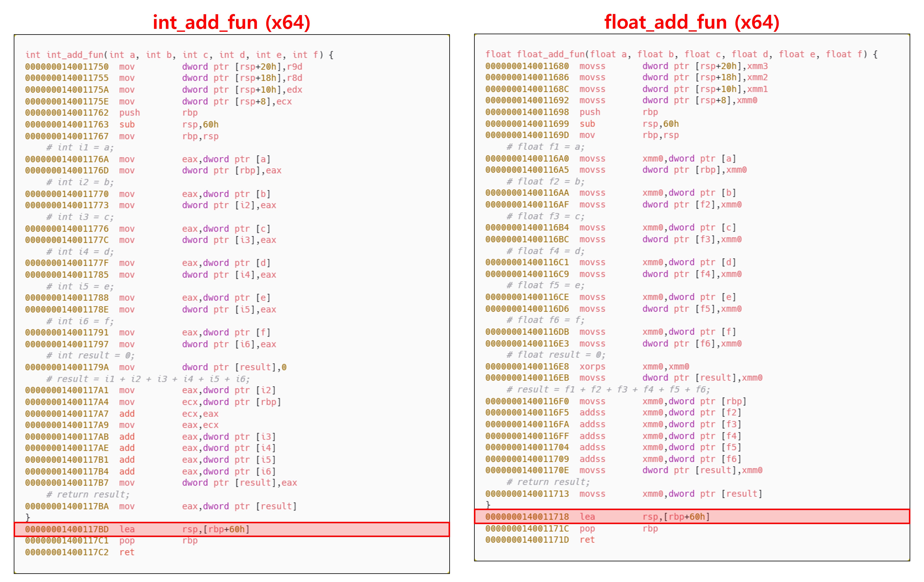Screen dimensions: 924x582
Task: Click the highlighted lea line in int panel
Action: [231, 529]
